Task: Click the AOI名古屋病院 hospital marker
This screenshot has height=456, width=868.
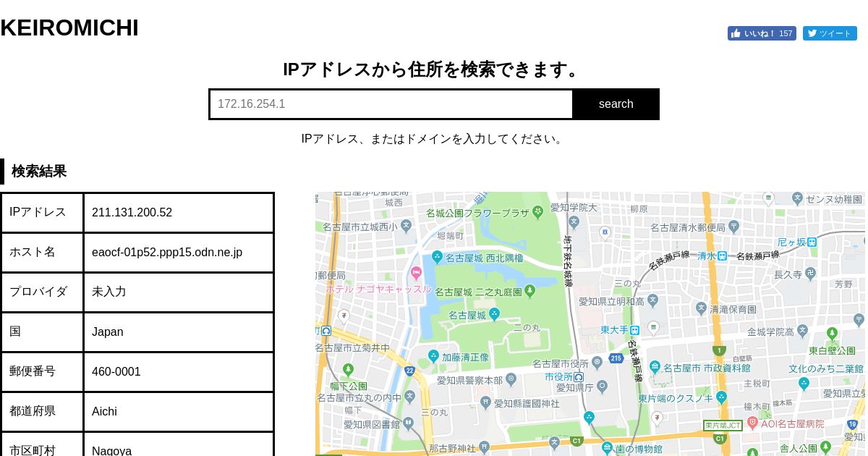Action: point(752,422)
